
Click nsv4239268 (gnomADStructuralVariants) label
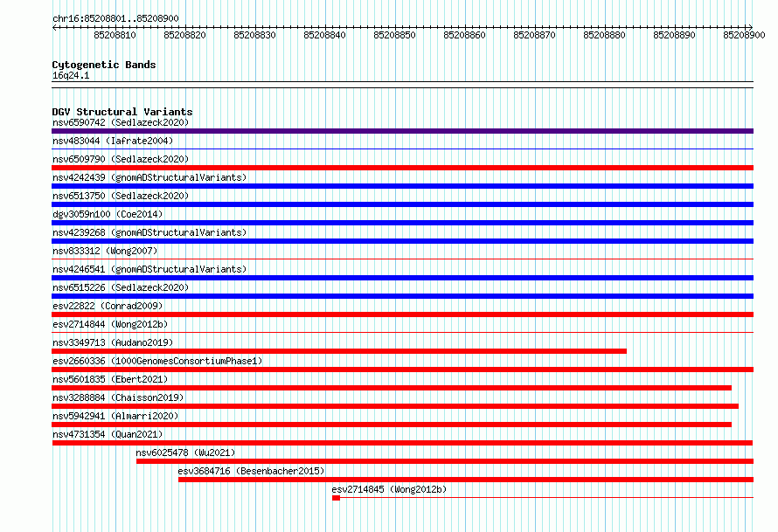click(x=149, y=232)
